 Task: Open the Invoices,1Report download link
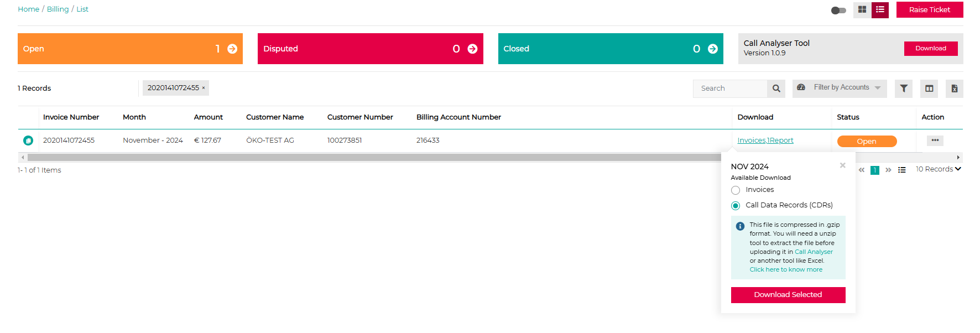tap(765, 141)
